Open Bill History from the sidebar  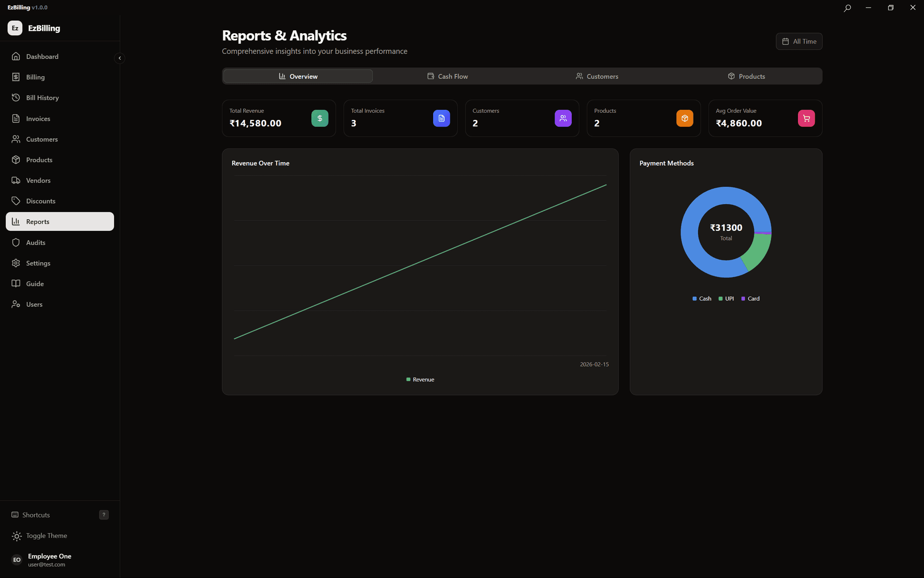tap(42, 98)
